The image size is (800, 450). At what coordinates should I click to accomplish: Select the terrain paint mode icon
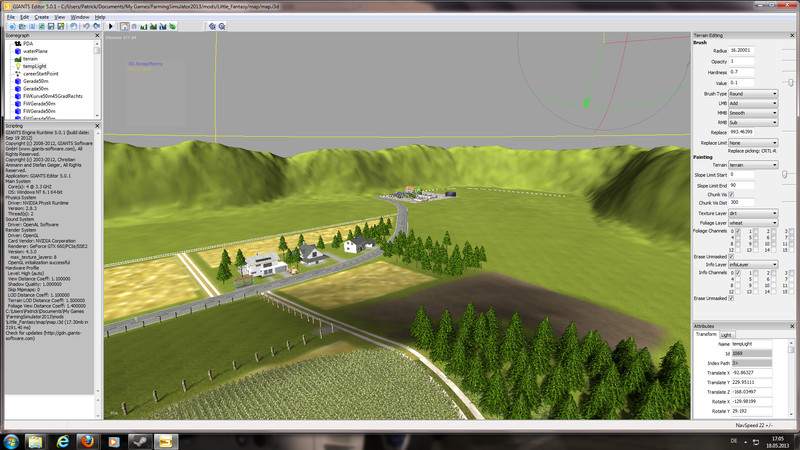tap(153, 26)
